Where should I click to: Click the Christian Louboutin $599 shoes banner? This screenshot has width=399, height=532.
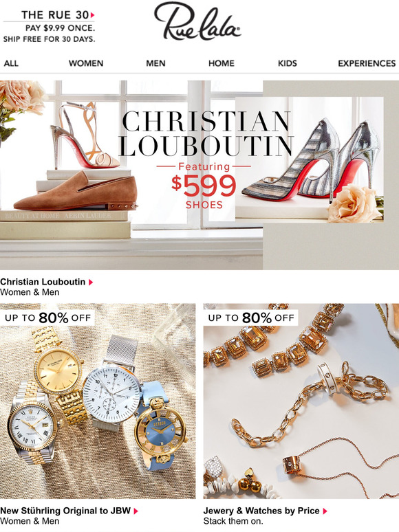199,175
